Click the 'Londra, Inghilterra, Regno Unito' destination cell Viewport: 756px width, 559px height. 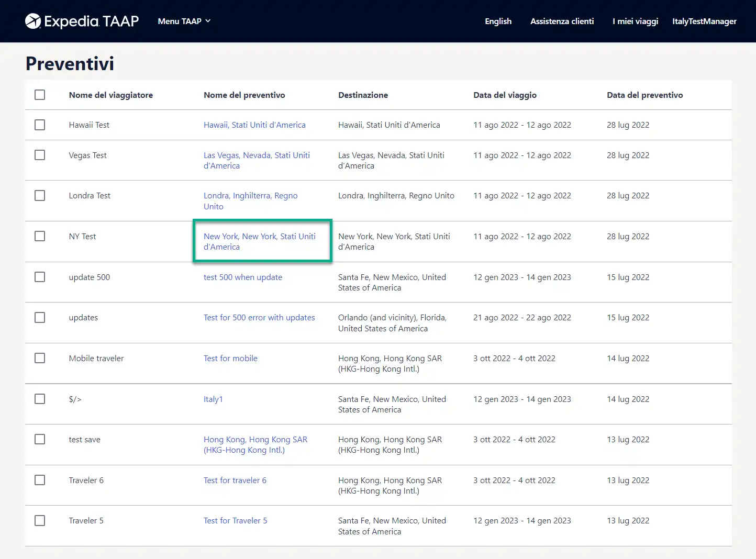coord(396,195)
